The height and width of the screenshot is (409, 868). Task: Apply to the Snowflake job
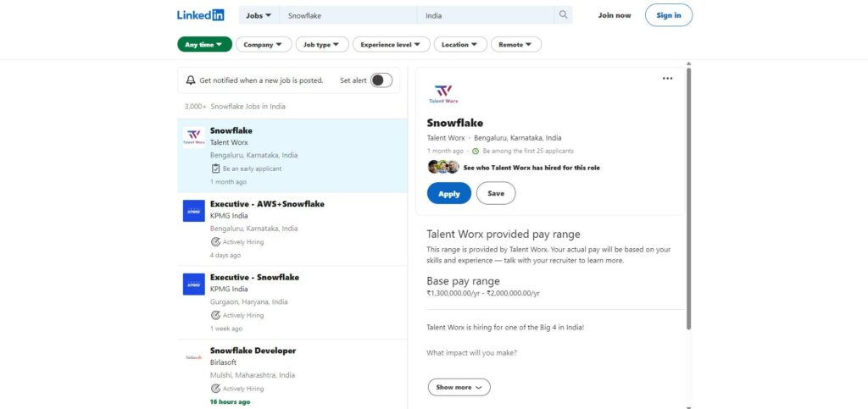click(x=449, y=193)
